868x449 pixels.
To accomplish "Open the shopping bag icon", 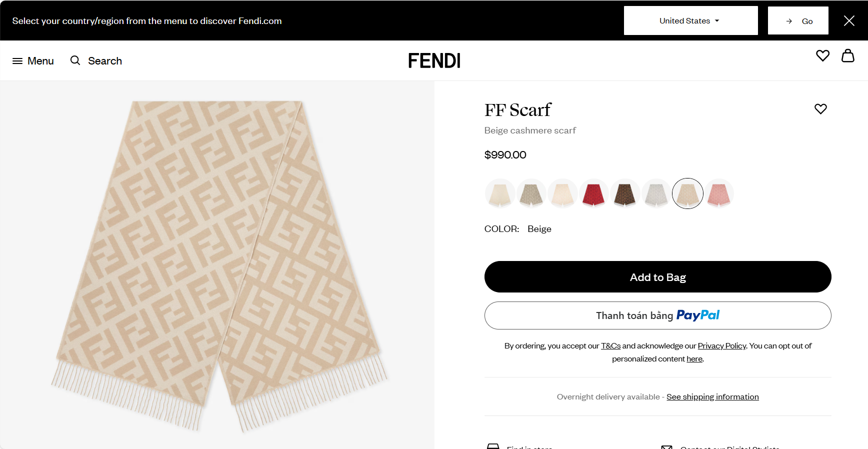I will click(x=847, y=55).
